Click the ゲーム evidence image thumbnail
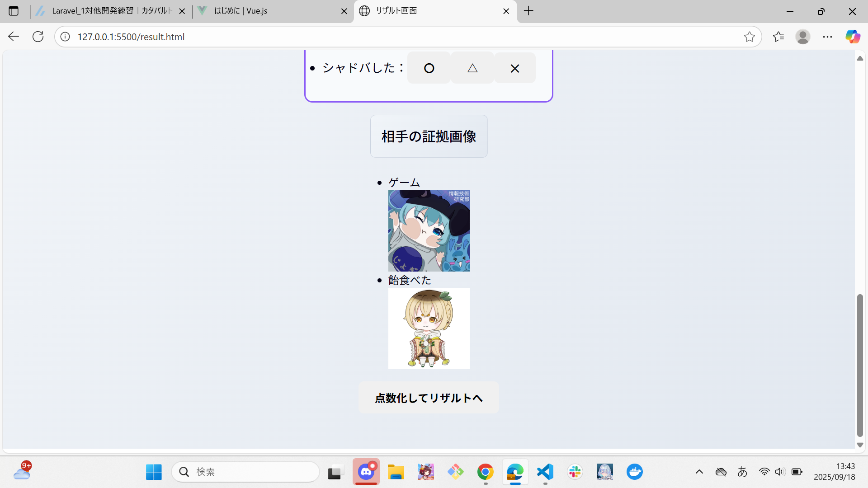The width and height of the screenshot is (868, 488). click(429, 231)
